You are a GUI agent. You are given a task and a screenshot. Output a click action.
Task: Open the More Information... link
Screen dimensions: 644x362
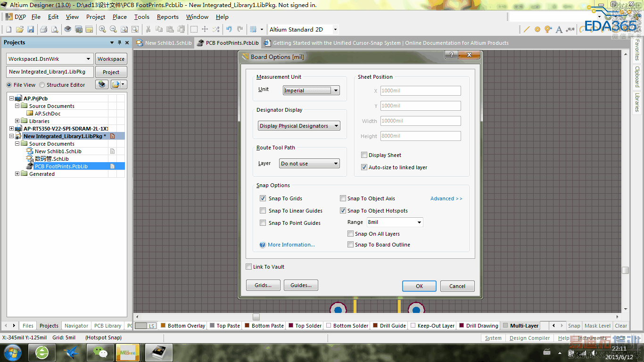(291, 245)
